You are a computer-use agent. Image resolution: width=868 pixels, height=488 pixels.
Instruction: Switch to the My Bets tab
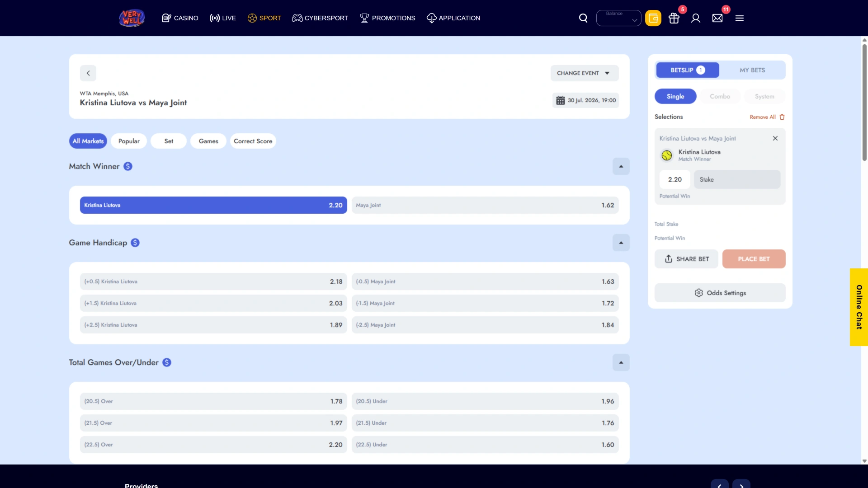pos(752,70)
